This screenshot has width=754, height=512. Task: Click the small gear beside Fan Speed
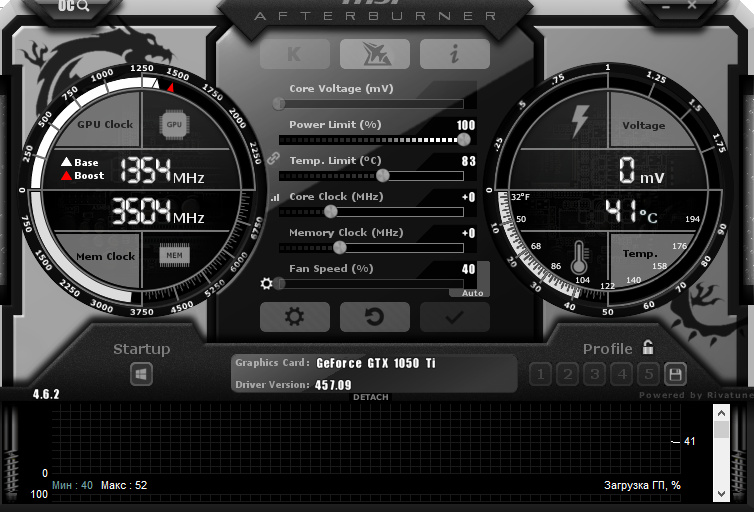pos(266,284)
